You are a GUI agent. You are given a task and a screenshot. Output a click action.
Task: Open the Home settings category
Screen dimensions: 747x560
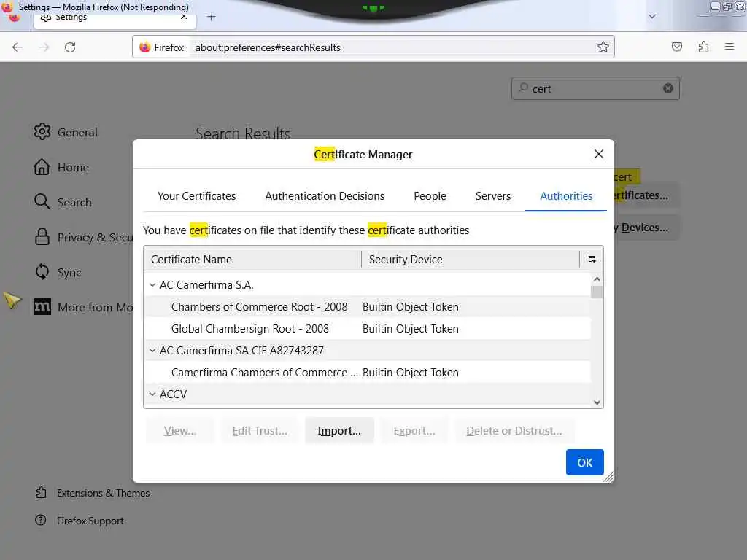(61, 167)
